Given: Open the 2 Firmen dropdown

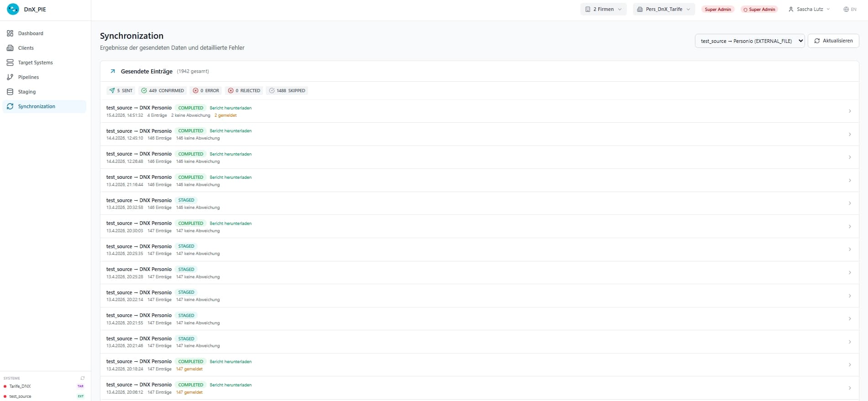Looking at the screenshot, I should 603,9.
